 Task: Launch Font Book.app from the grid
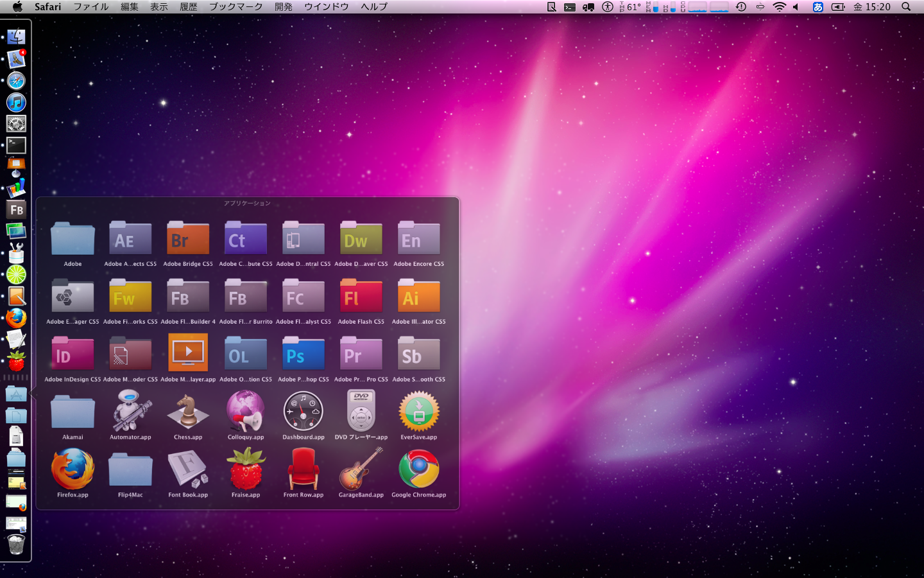pyautogui.click(x=188, y=470)
